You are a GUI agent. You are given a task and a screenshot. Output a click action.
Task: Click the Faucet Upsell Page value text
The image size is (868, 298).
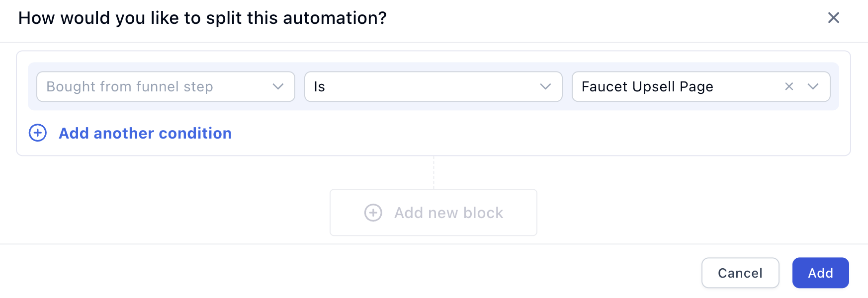[x=647, y=86]
